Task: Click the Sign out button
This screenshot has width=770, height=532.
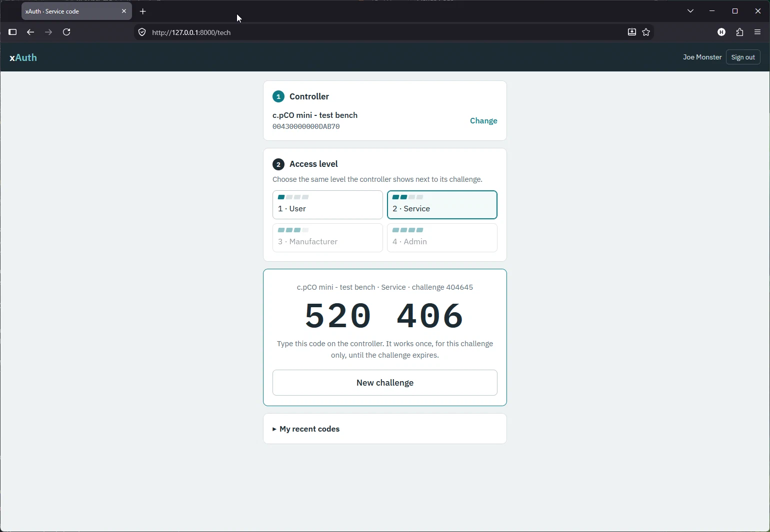Action: [743, 57]
